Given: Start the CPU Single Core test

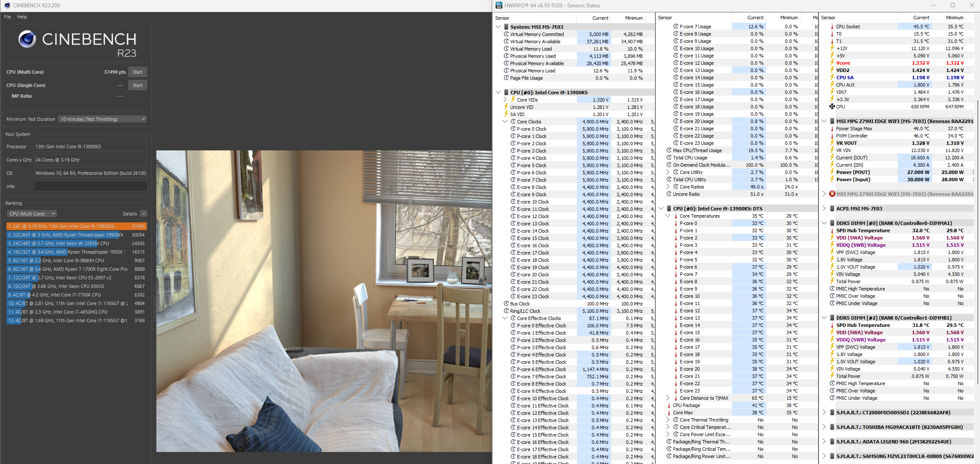Looking at the screenshot, I should 137,85.
